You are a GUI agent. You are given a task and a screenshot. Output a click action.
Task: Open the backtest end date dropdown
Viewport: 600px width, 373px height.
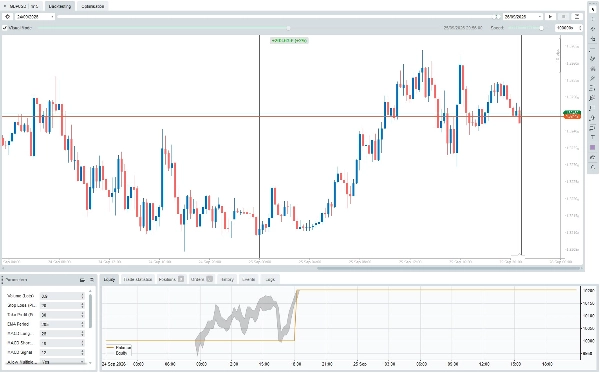click(540, 16)
